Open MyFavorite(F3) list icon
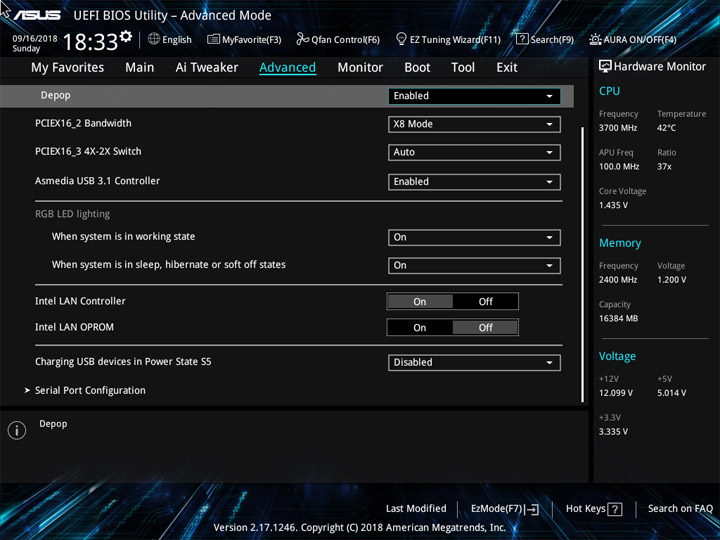The image size is (720, 540). (213, 39)
